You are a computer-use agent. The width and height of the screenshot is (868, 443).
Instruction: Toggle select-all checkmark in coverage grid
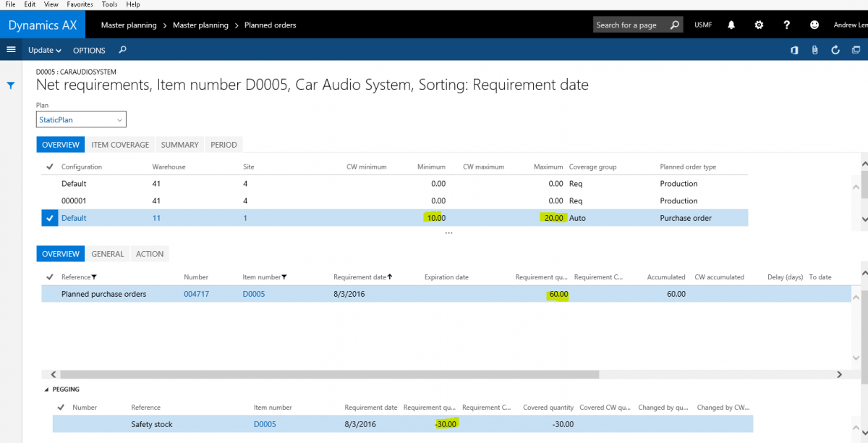coord(49,166)
